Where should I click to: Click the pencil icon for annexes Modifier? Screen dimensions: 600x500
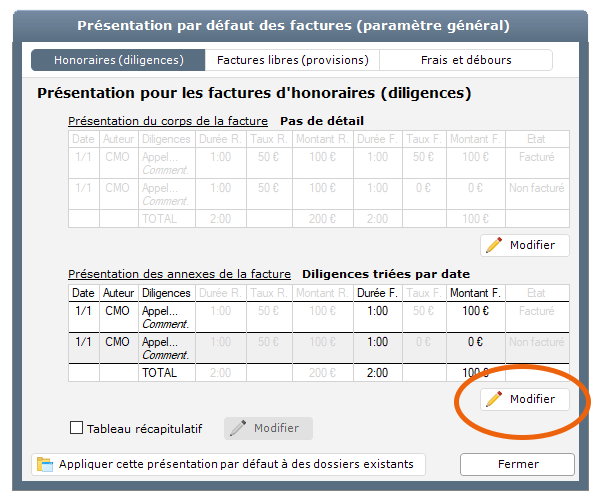coord(494,399)
